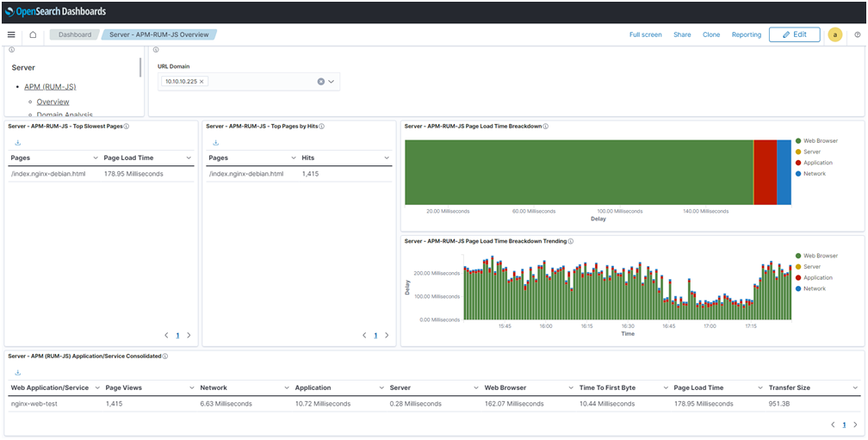This screenshot has height=440, width=868.
Task: Download Top Pages by Hits data
Action: [x=216, y=143]
